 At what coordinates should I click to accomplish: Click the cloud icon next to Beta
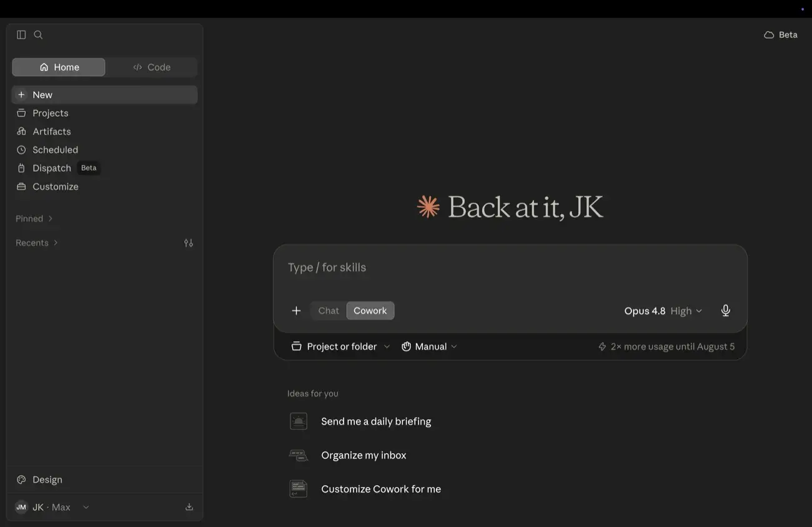769,35
